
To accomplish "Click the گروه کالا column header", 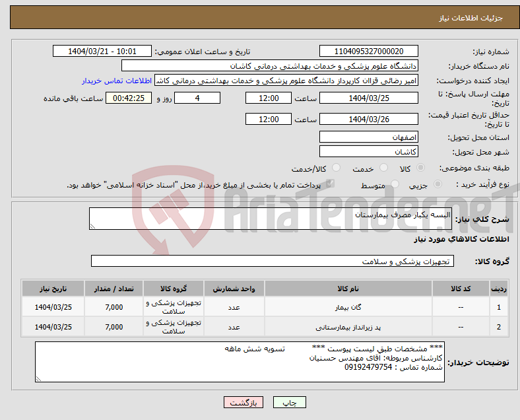I will [174, 289].
